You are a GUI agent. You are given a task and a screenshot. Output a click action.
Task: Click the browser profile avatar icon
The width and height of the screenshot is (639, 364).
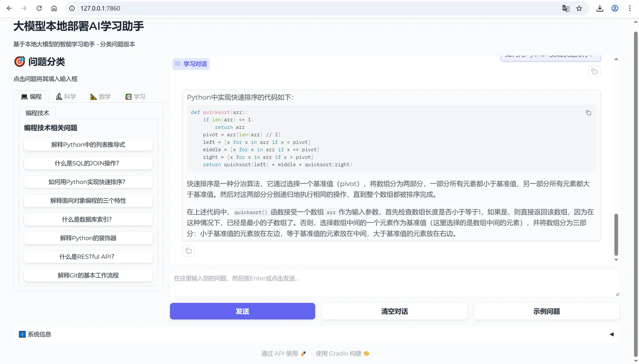tap(614, 8)
